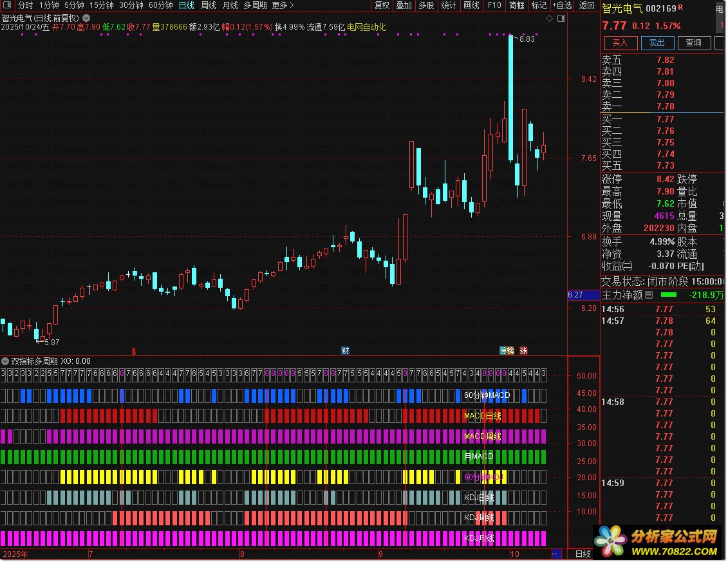Click the 14:56 trade tick row

point(662,310)
